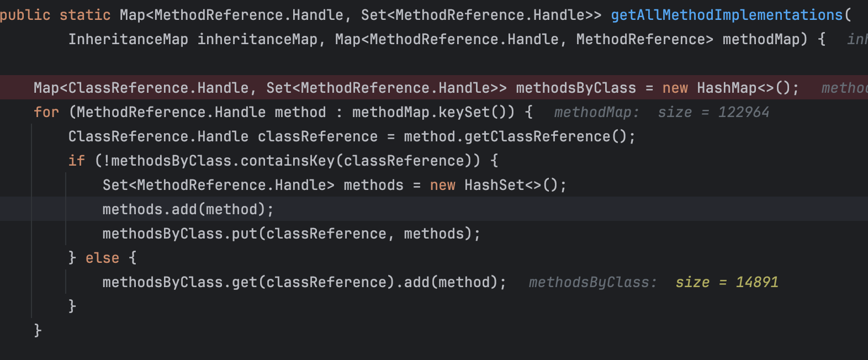Screen dimensions: 868x360
Task: Click the for keyword of the loop
Action: click(46, 113)
